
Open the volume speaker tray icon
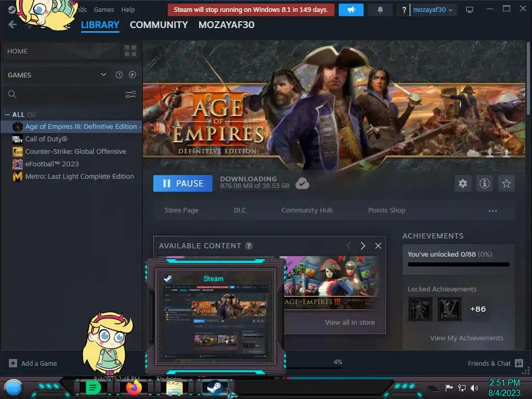coord(474,388)
